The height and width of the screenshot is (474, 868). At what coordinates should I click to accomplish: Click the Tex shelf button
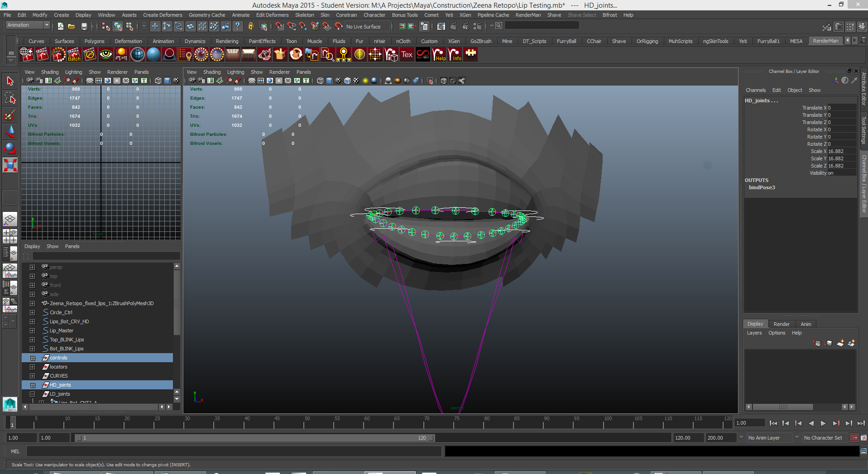407,54
